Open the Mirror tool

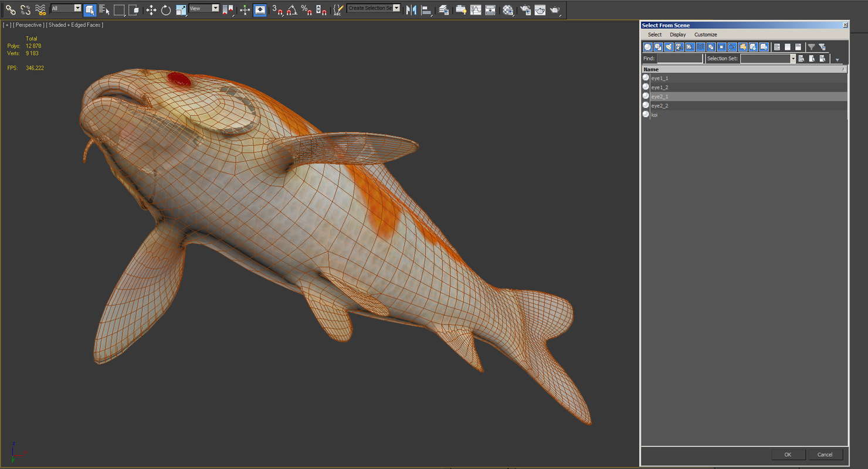[x=411, y=10]
